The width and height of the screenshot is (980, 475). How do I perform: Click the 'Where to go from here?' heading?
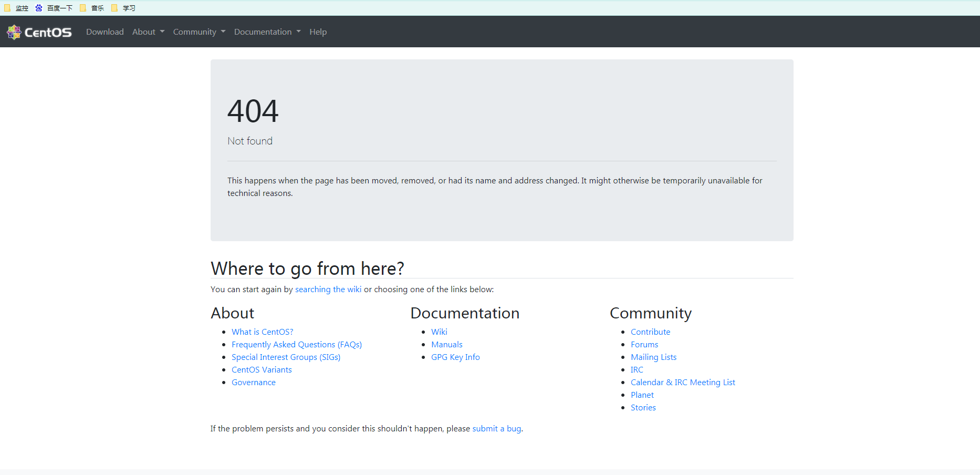[x=307, y=269]
